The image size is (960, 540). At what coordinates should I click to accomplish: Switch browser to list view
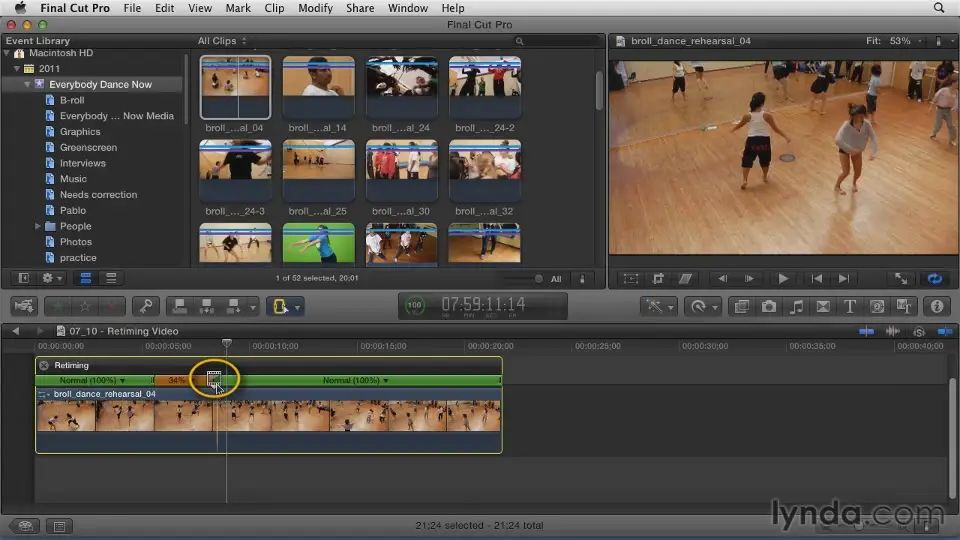tap(111, 278)
